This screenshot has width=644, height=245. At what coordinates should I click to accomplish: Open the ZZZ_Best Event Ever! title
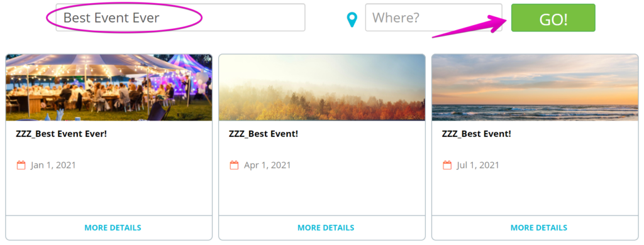point(61,134)
